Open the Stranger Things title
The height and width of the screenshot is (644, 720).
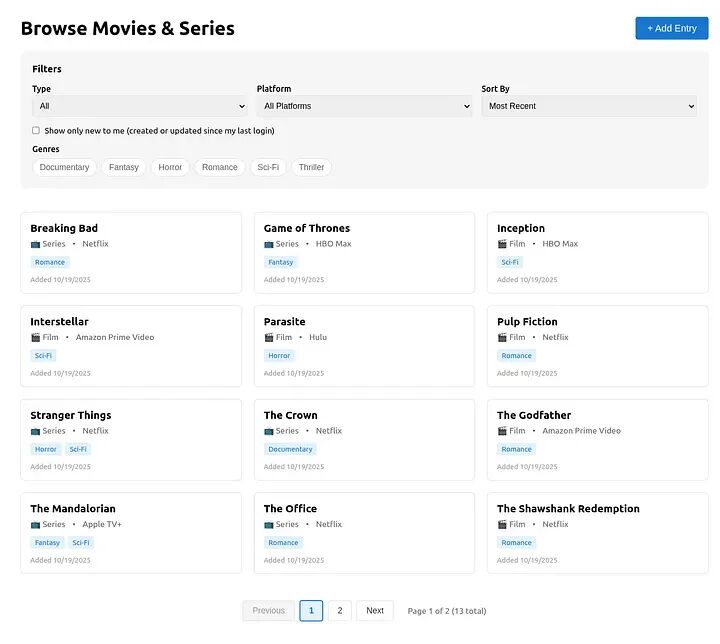click(71, 415)
